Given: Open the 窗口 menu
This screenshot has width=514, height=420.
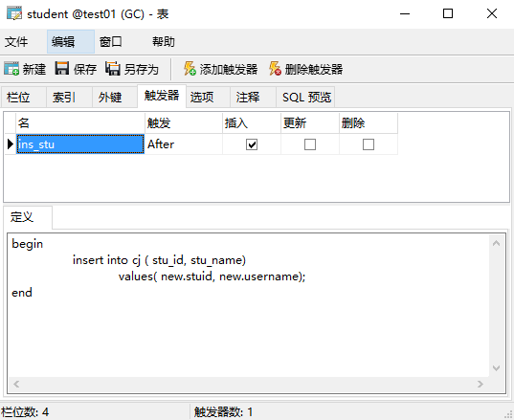Looking at the screenshot, I should click(x=110, y=41).
